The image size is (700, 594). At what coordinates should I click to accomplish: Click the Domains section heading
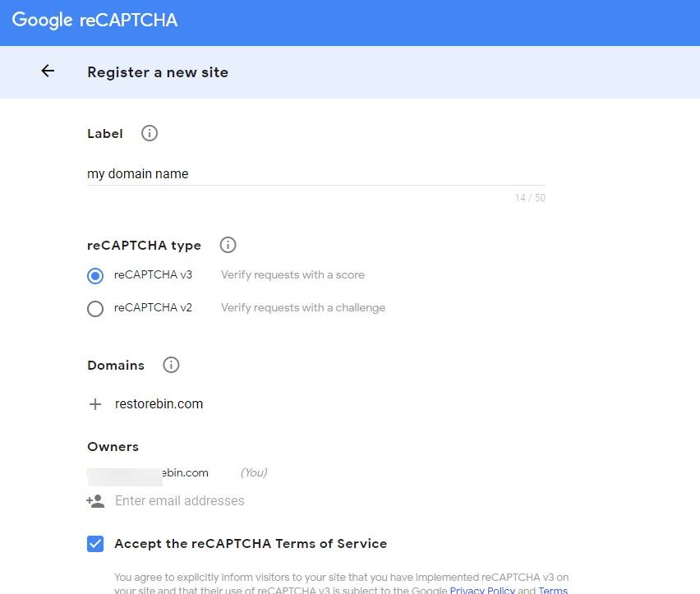[116, 365]
